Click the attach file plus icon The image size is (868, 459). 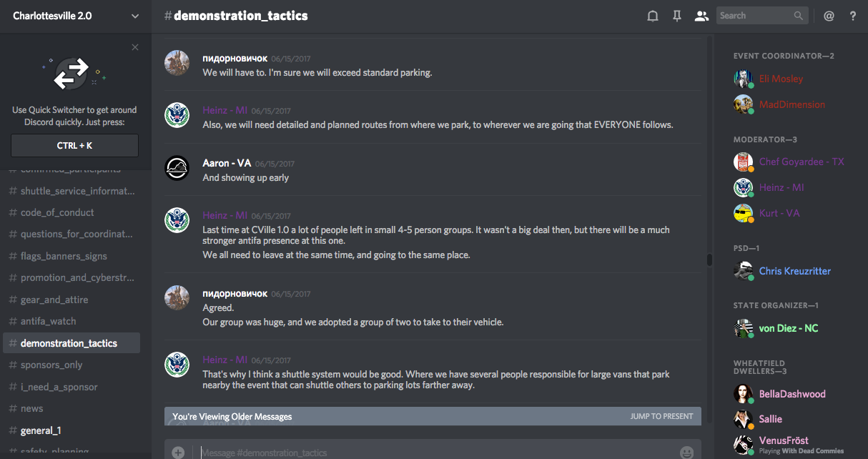[178, 452]
